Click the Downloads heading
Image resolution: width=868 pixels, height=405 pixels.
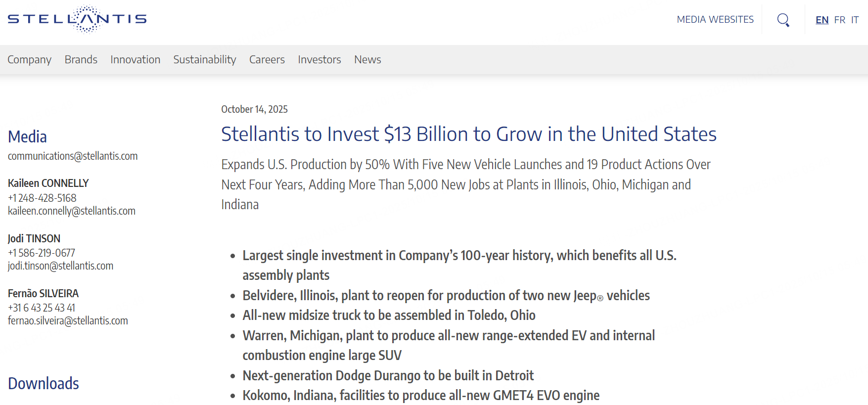pyautogui.click(x=44, y=384)
